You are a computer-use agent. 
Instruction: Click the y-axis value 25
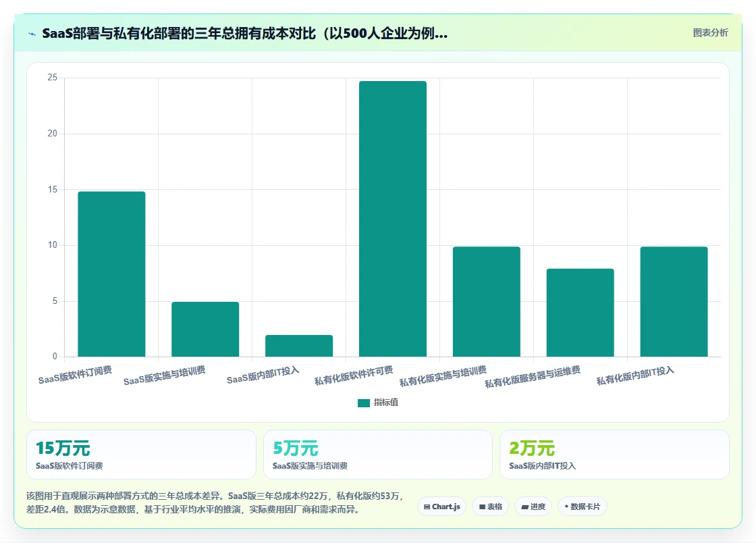52,78
